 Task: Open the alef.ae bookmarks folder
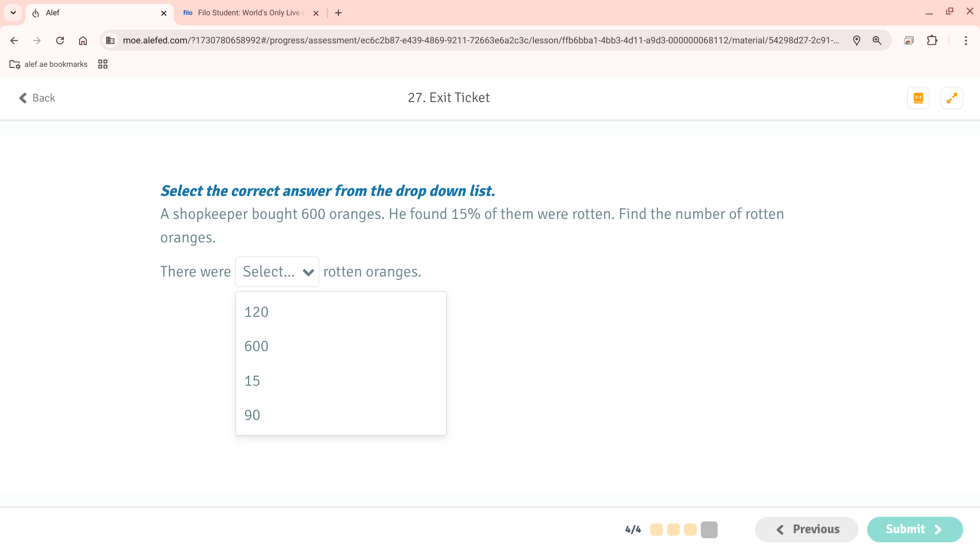49,64
